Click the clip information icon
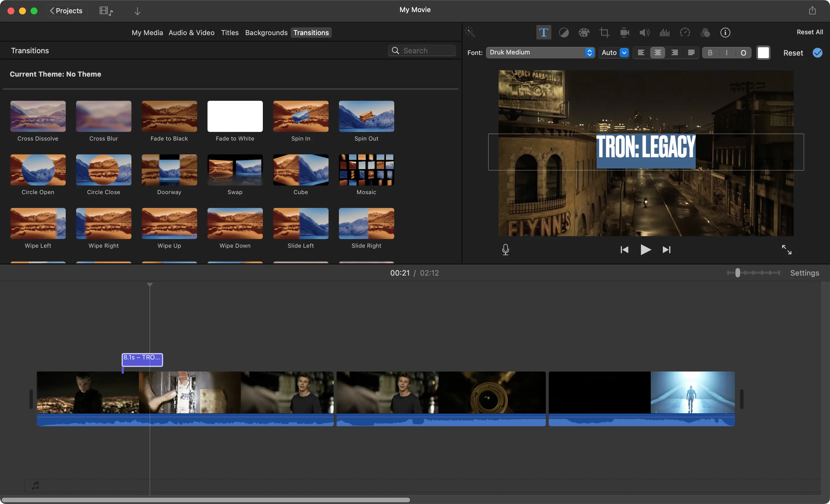830x504 pixels. [x=725, y=33]
